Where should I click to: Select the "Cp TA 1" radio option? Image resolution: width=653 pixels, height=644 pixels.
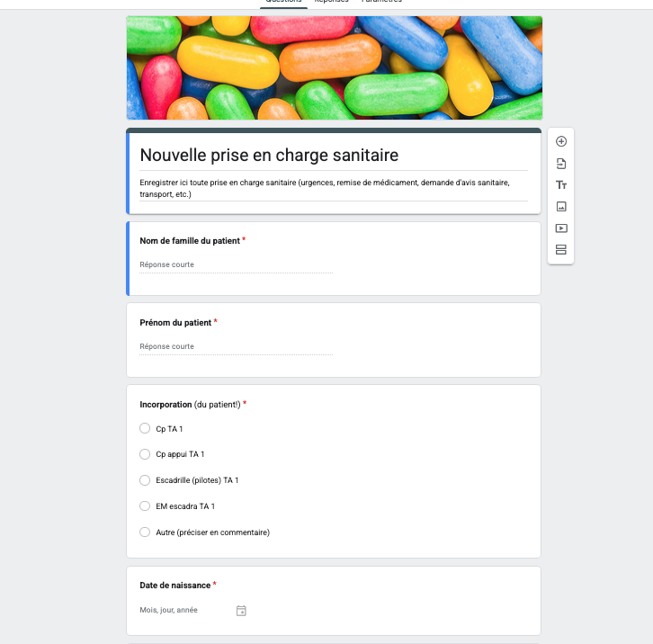click(145, 429)
